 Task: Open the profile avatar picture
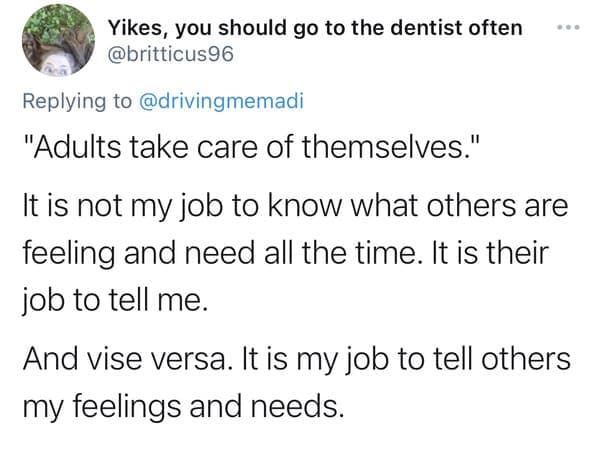58,40
